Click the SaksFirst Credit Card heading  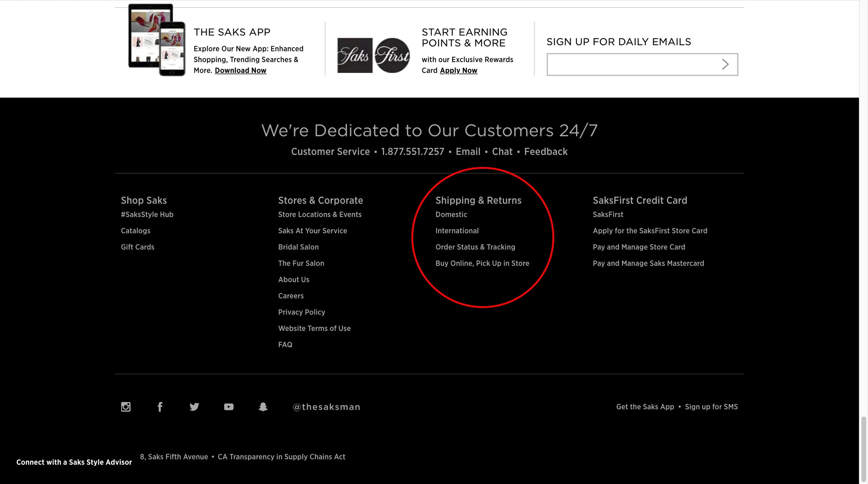click(640, 200)
